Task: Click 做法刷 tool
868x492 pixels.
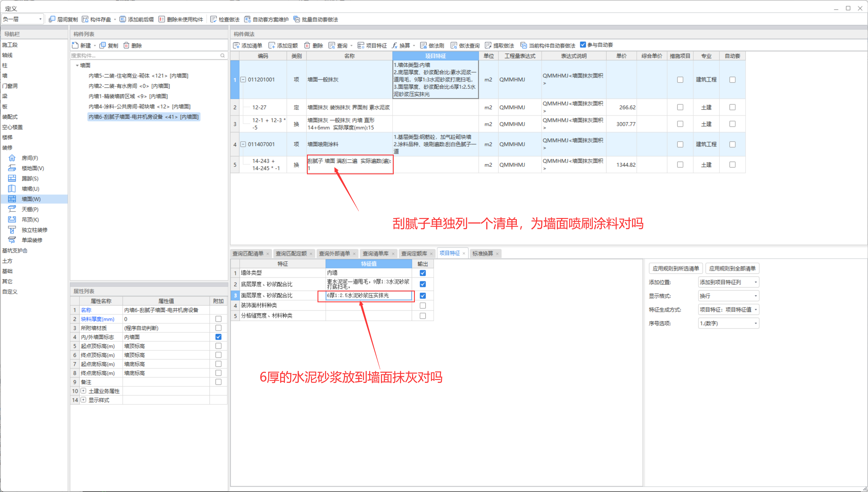Action: (432, 45)
